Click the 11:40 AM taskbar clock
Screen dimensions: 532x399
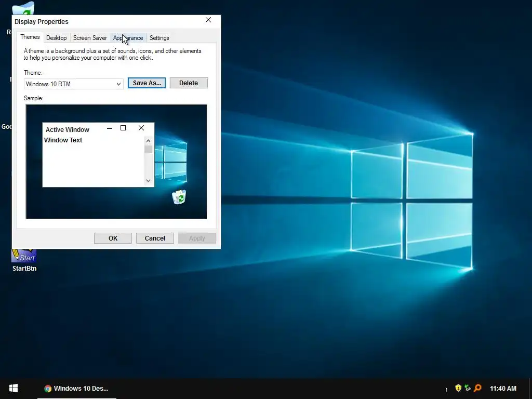pos(503,389)
